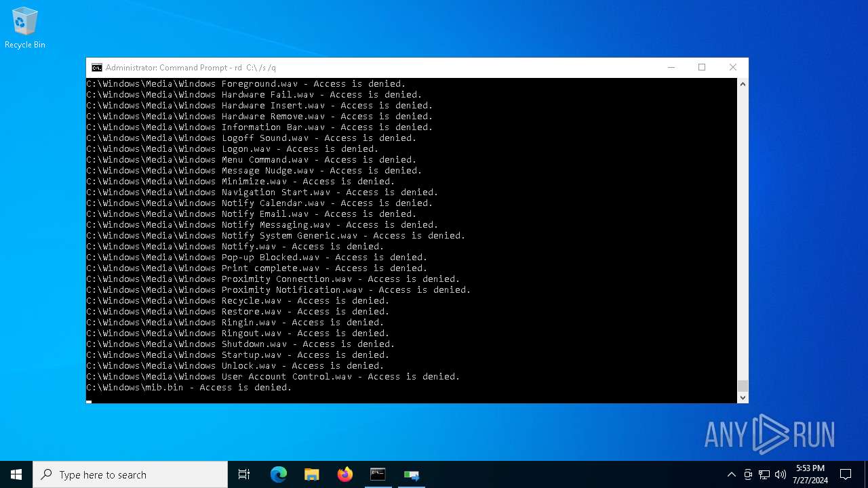Click the line 'Windows Unlock.wav'
The image size is (868, 488).
point(235,366)
